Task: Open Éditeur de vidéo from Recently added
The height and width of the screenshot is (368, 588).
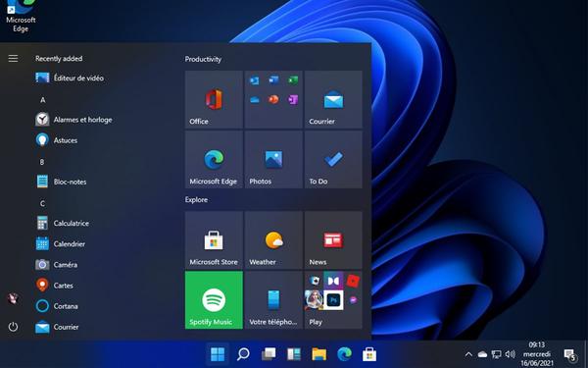Action: coord(70,79)
